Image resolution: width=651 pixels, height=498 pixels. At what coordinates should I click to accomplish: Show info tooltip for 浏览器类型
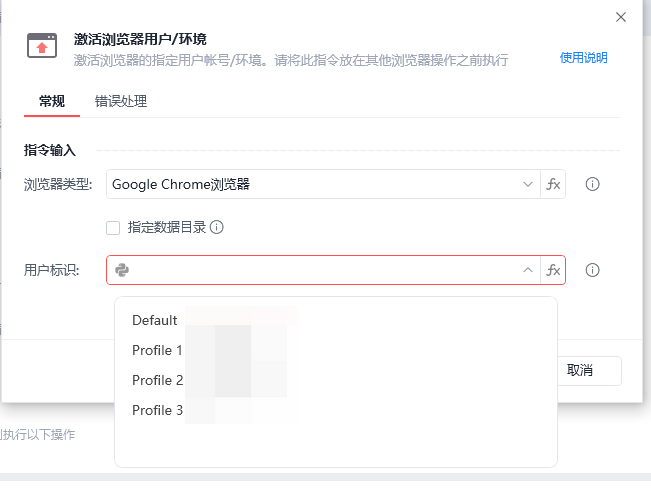pyautogui.click(x=592, y=184)
